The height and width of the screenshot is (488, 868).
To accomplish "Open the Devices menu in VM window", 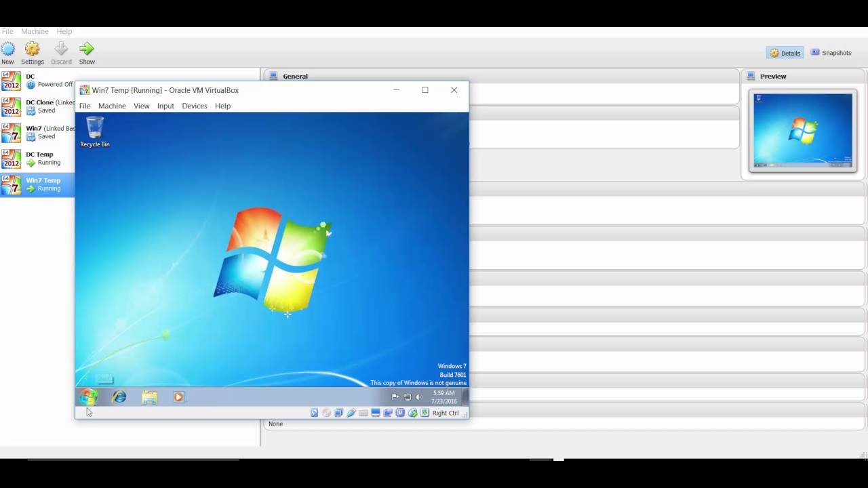I will pyautogui.click(x=195, y=106).
